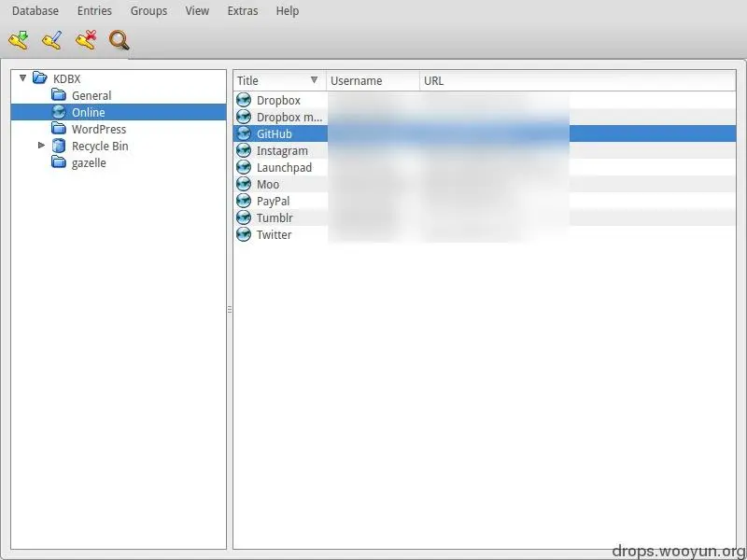Select the Dropbox entry

click(485, 100)
